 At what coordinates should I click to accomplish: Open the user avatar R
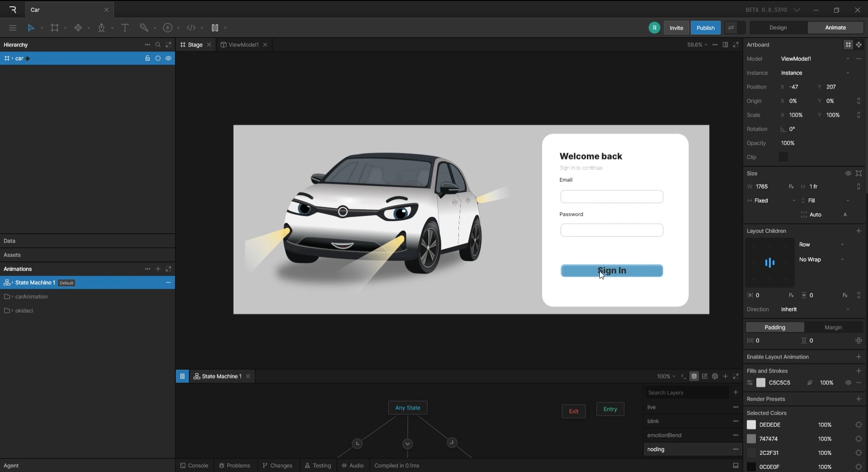click(654, 28)
